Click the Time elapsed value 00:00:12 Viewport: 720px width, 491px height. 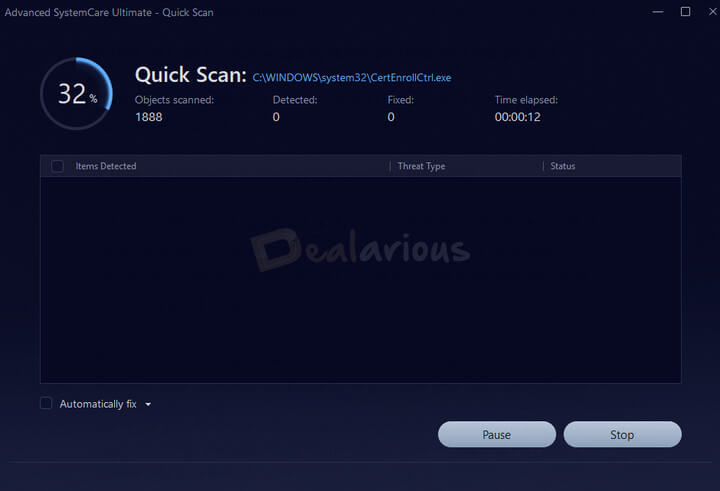518,117
